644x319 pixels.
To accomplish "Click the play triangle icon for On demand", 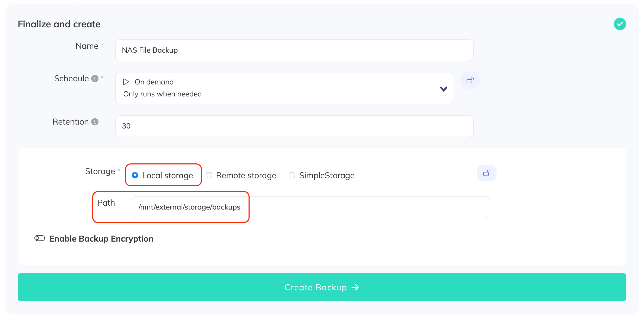I will click(126, 82).
